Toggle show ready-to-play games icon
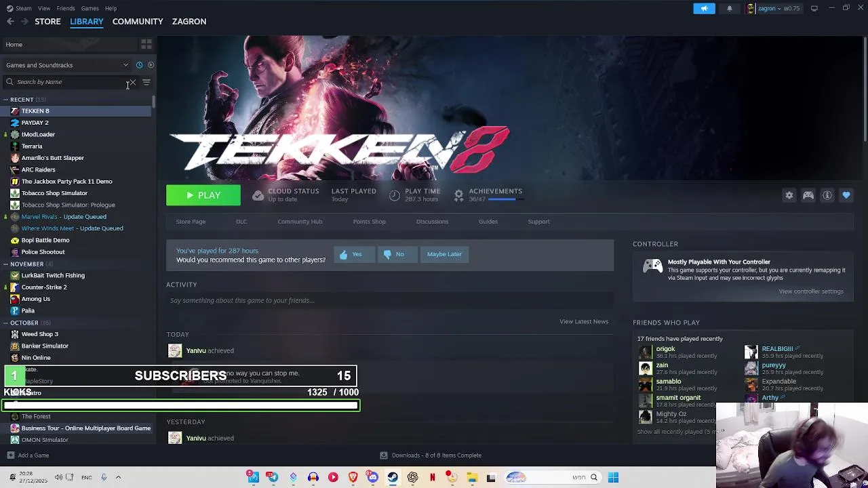This screenshot has width=868, height=488. tap(151, 65)
